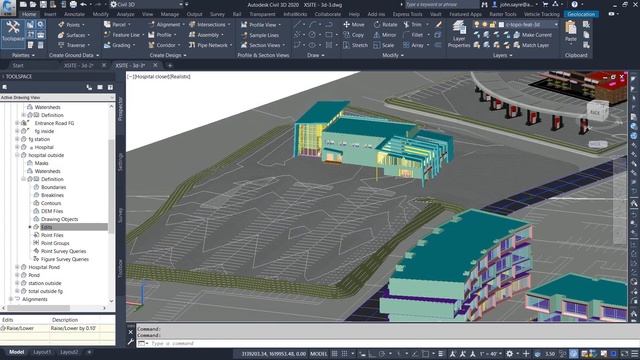The image size is (640, 360).
Task: Click the Open file icon in quick access toolbar
Action: 33,4
